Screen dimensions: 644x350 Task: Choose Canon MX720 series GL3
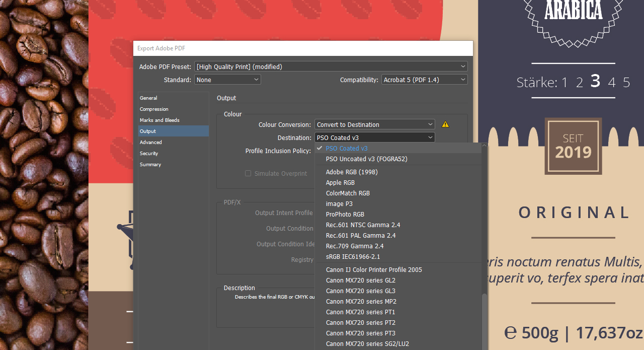(x=398, y=291)
